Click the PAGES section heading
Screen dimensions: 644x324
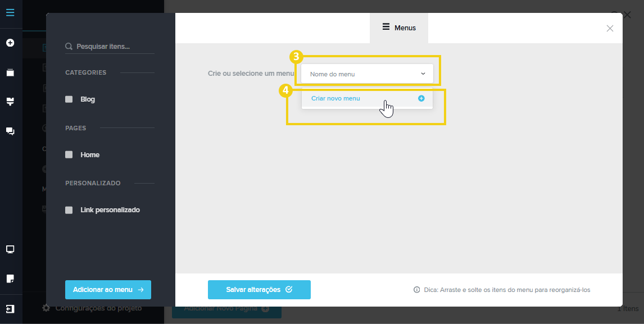(75, 128)
